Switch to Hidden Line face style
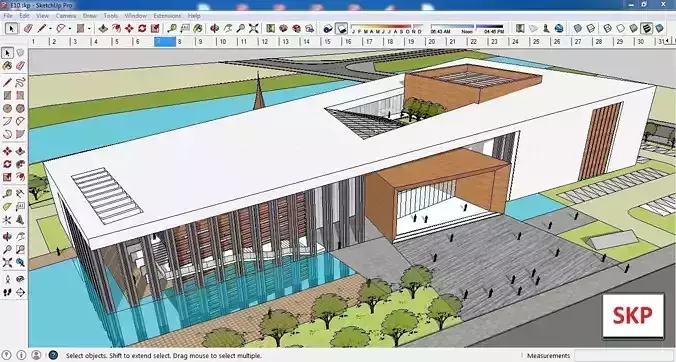 click(620, 28)
